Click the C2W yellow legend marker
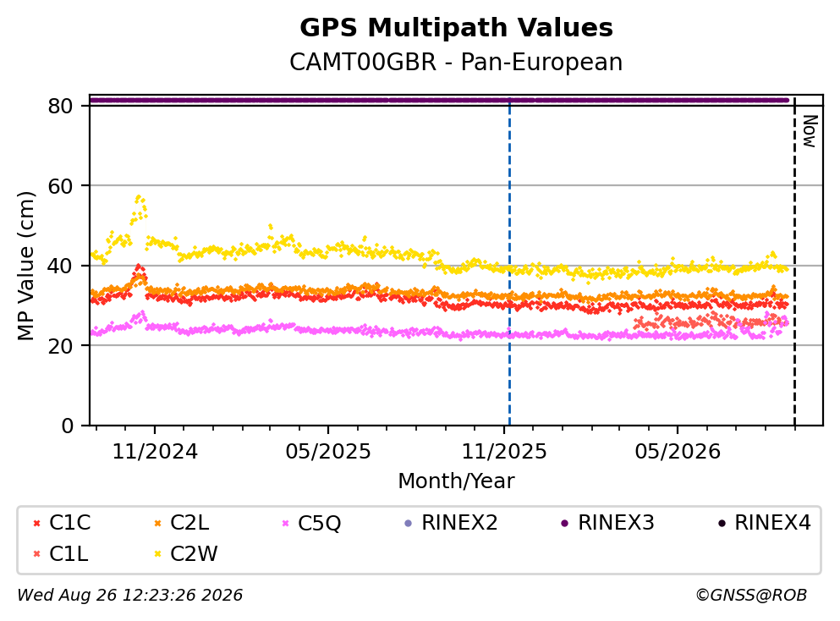The width and height of the screenshot is (840, 621). point(157,554)
